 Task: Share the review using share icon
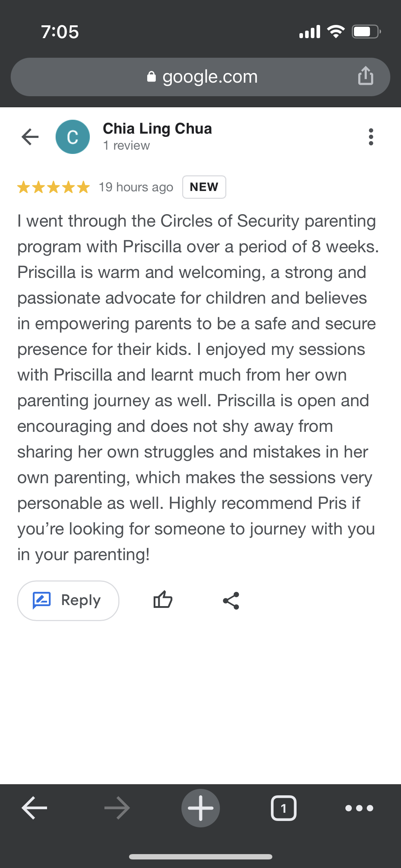[x=231, y=600]
